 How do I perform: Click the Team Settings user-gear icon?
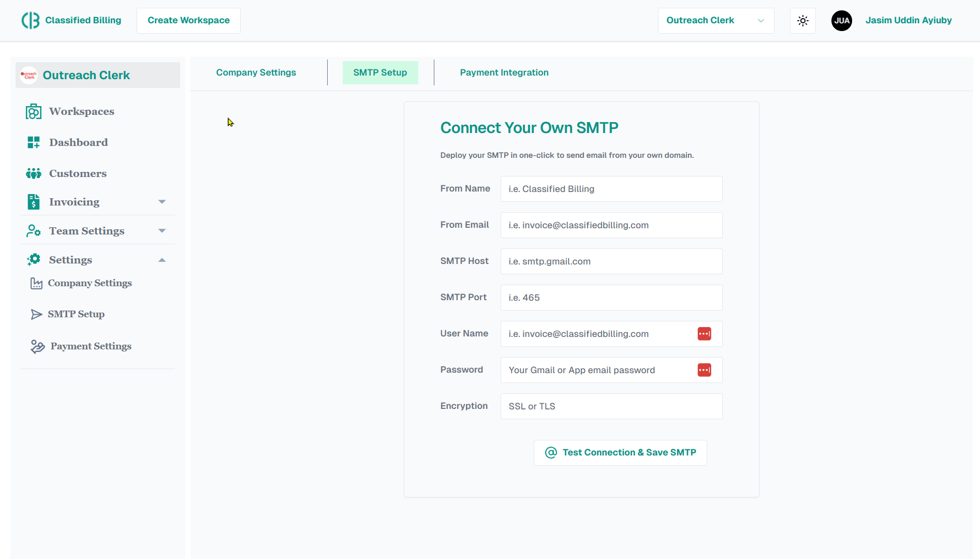coord(34,231)
